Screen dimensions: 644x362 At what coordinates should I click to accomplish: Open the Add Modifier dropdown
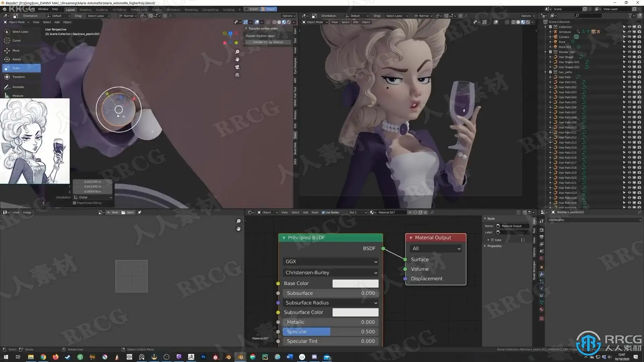tap(594, 220)
